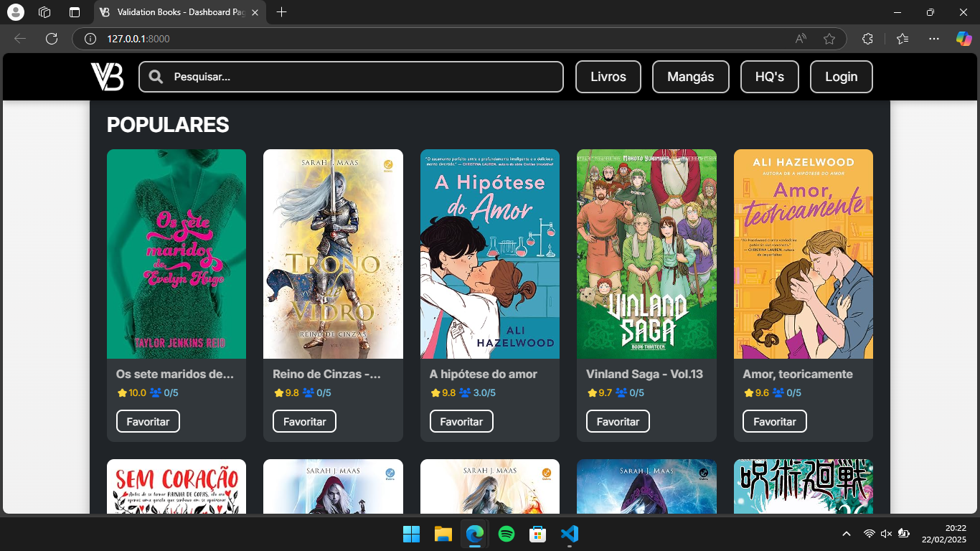The image size is (980, 551).
Task: Open a new browser tab
Action: click(x=281, y=12)
